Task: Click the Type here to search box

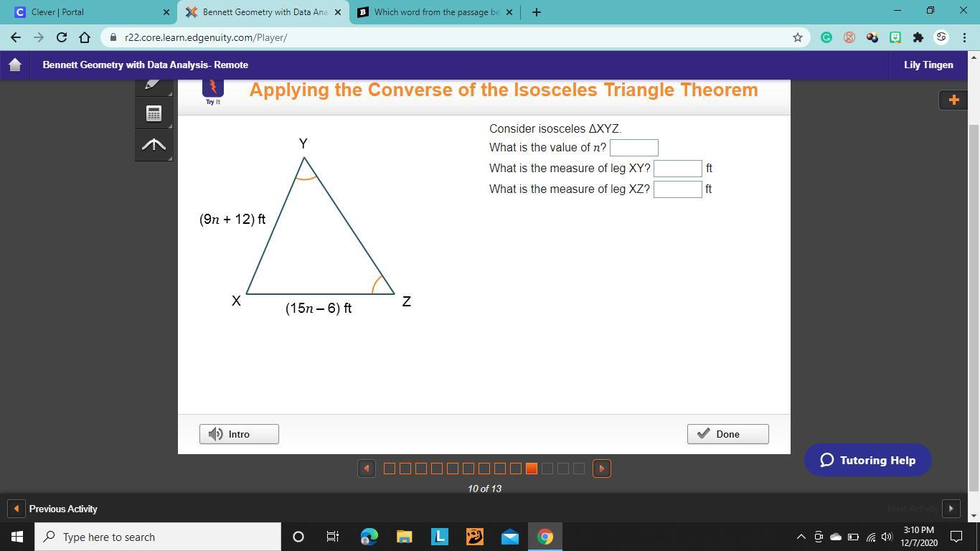Action: (x=158, y=537)
